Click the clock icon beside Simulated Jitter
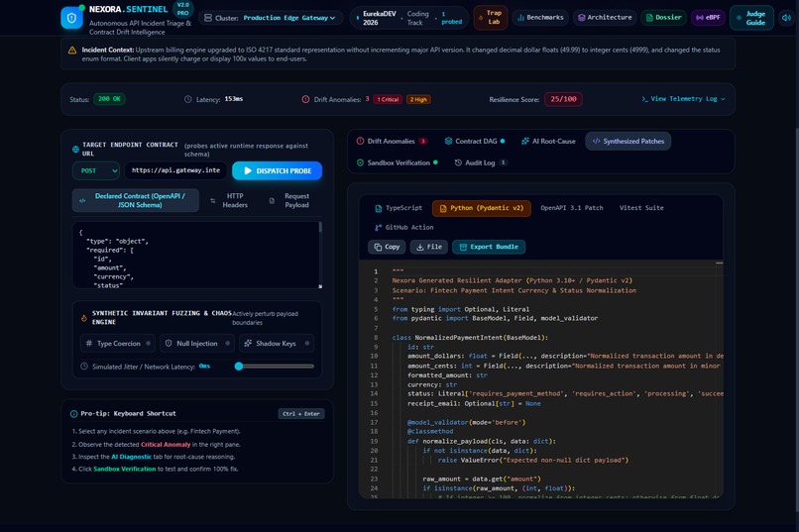 pos(84,367)
